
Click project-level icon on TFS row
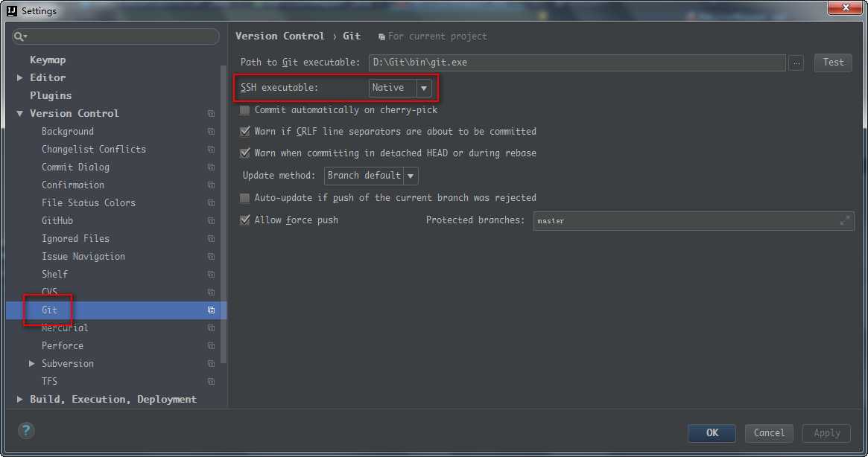pos(211,382)
